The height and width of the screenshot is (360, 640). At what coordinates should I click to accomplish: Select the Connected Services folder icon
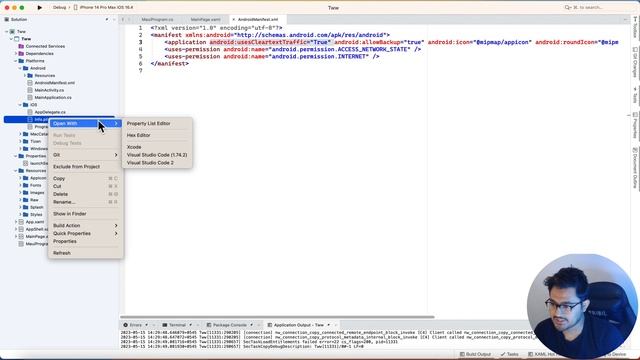pyautogui.click(x=21, y=46)
